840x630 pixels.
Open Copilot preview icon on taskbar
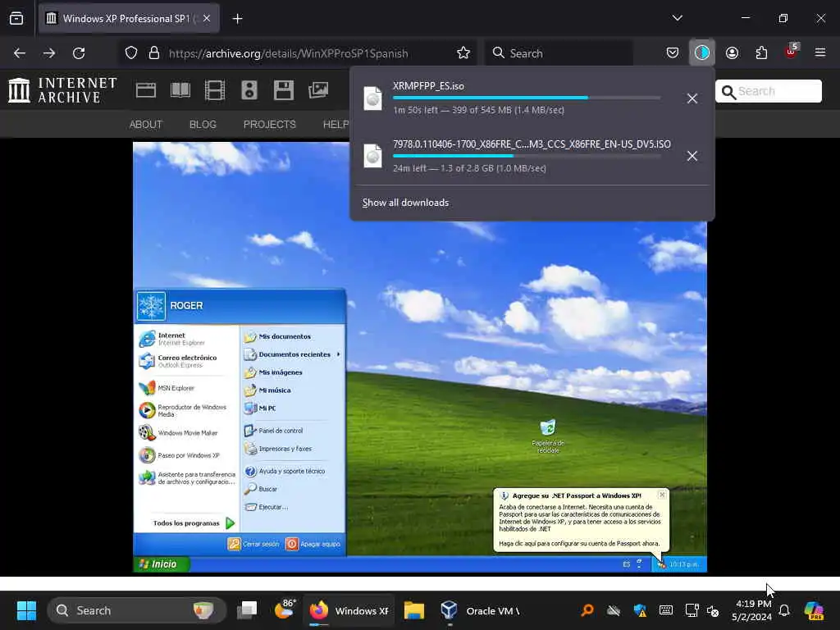pyautogui.click(x=814, y=610)
